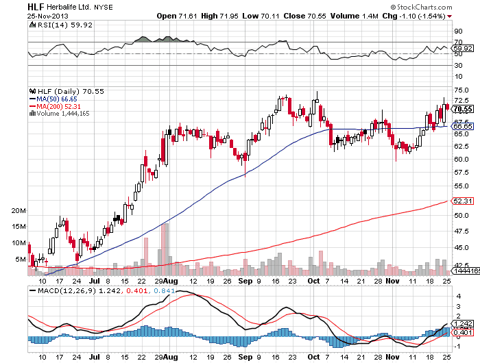Click the red 0.401 MACD signal value
Screen dimensions: 480x363
click(x=138, y=291)
